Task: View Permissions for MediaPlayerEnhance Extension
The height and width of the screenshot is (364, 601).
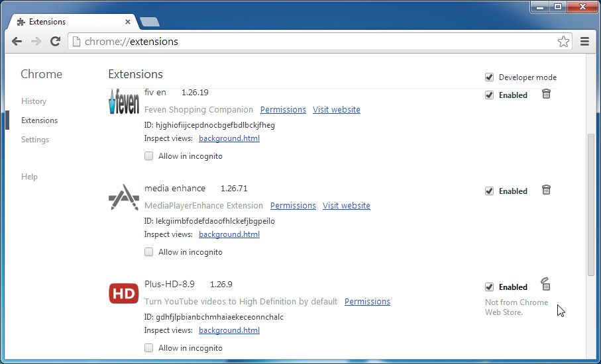Action: coord(294,206)
